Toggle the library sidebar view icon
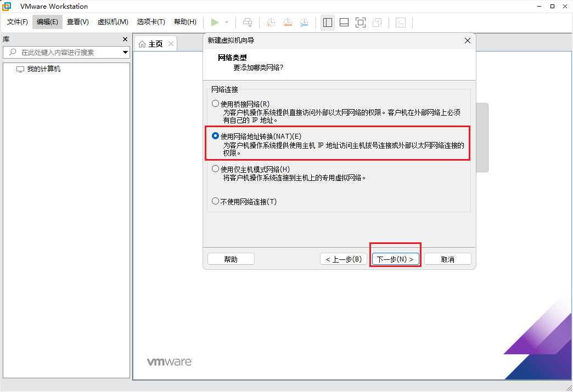573x392 pixels. pos(328,22)
